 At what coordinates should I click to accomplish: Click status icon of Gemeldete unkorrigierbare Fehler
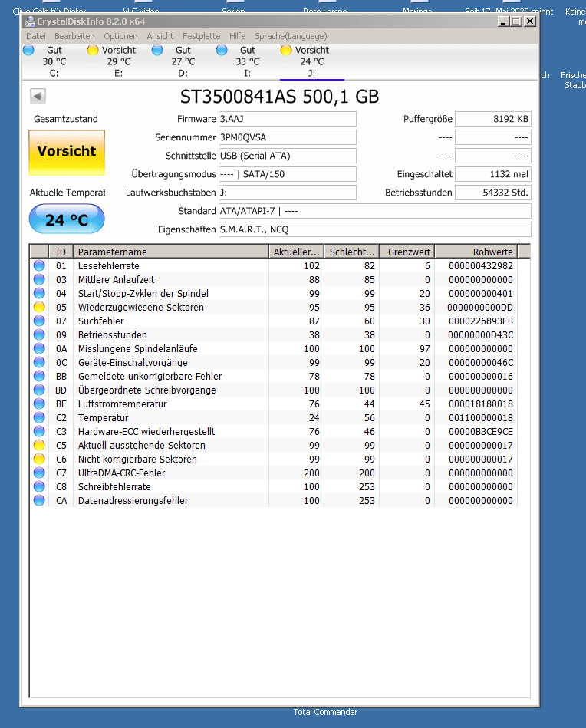pos(39,376)
